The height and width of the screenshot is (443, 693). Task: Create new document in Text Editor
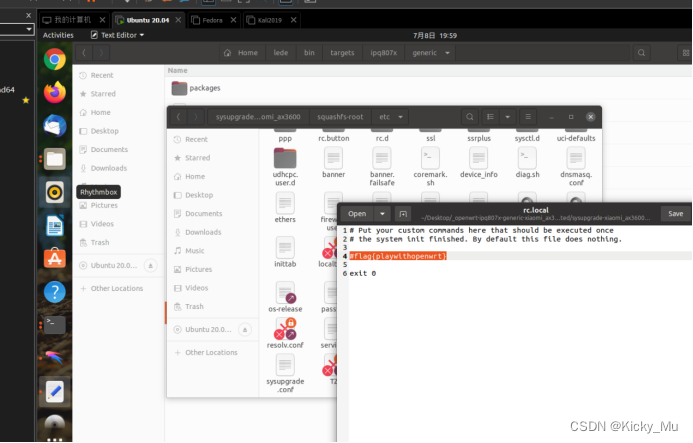click(403, 214)
